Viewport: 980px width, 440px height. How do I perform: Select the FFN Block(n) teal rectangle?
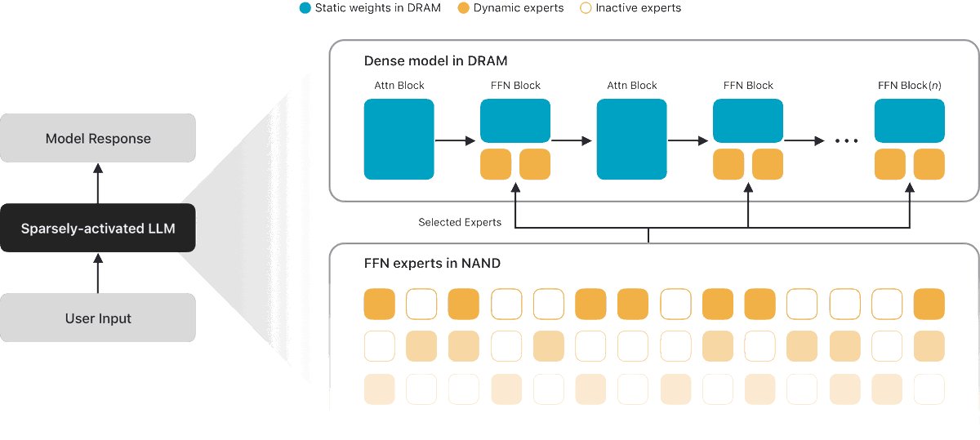909,121
